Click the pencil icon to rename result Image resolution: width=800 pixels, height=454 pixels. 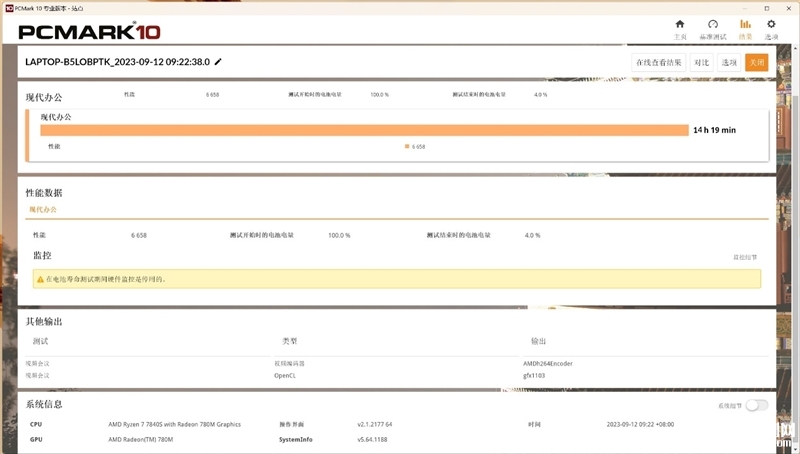[x=218, y=62]
